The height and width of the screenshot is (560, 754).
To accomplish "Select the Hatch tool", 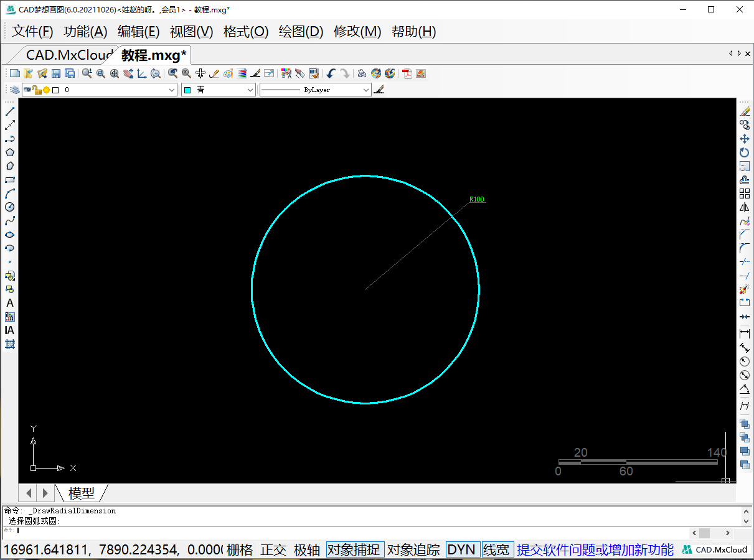I will pyautogui.click(x=10, y=344).
